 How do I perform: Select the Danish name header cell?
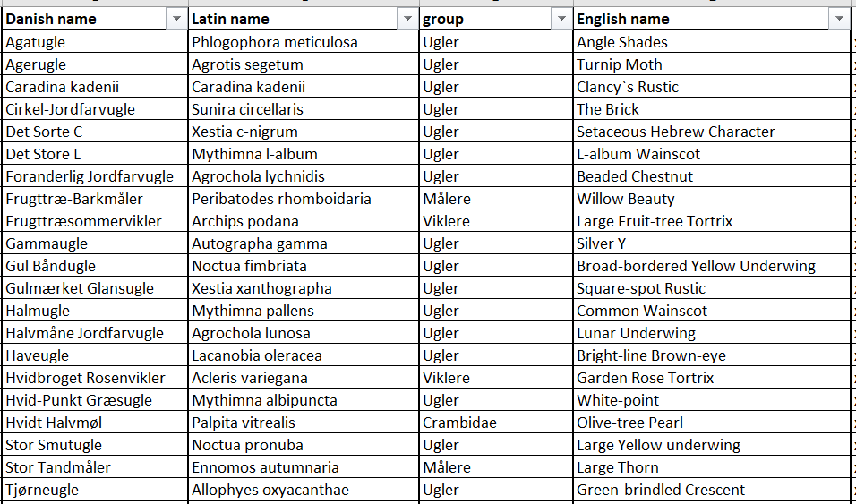coord(95,19)
